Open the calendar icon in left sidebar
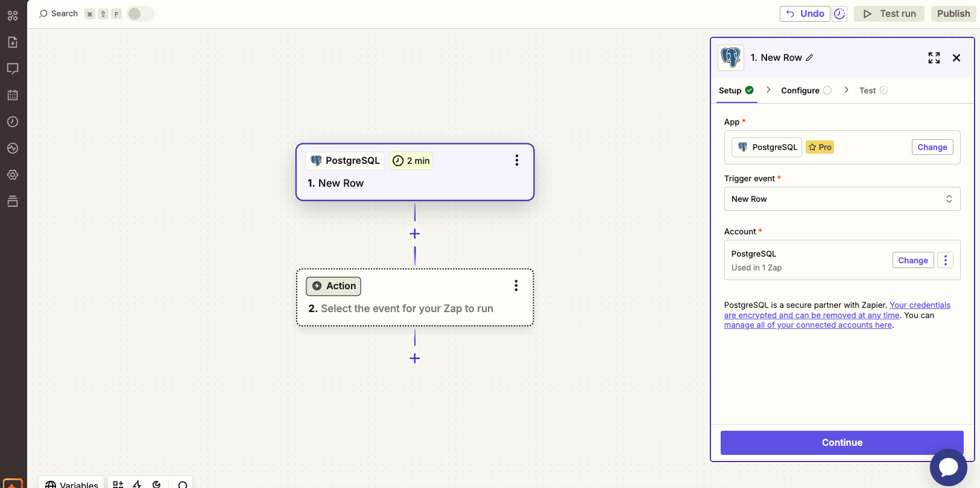Image resolution: width=980 pixels, height=488 pixels. pyautogui.click(x=13, y=95)
